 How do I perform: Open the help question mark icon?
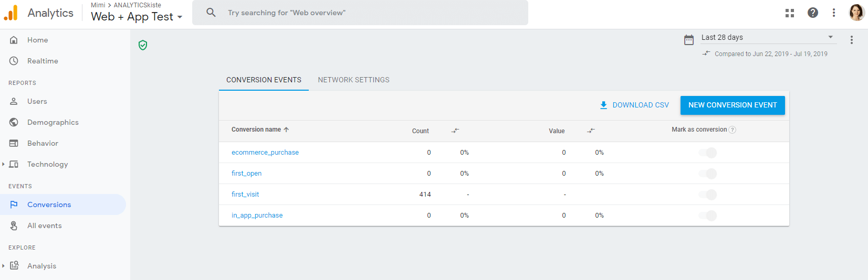812,13
